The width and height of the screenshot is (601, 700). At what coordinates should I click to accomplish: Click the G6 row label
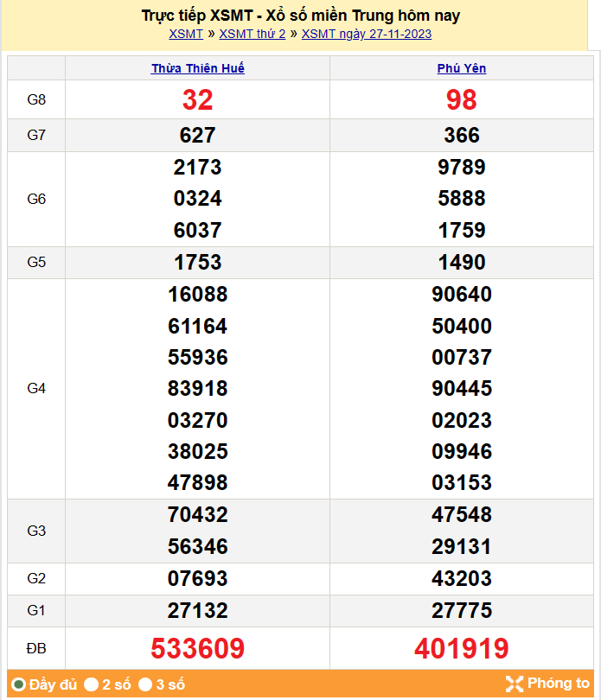click(36, 199)
